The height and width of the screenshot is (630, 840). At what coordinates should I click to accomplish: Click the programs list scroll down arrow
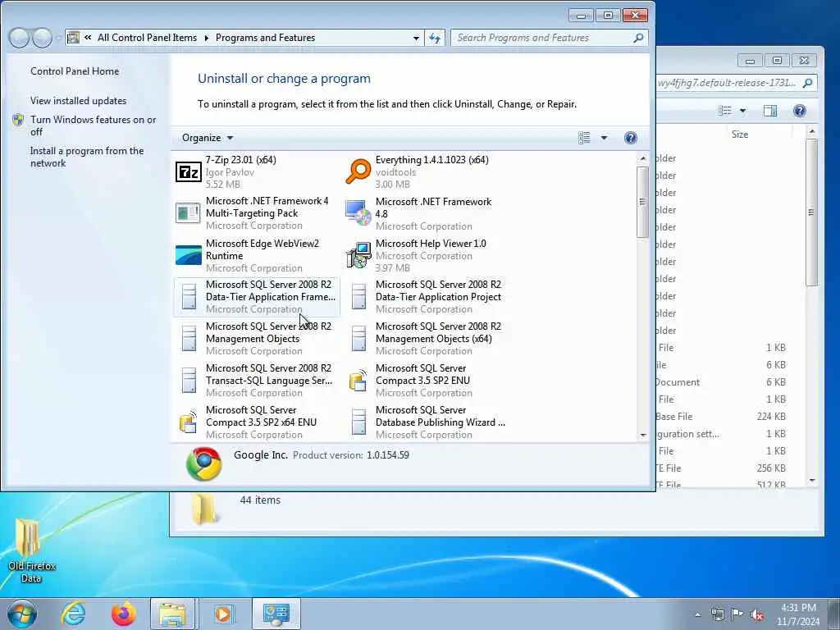(643, 435)
